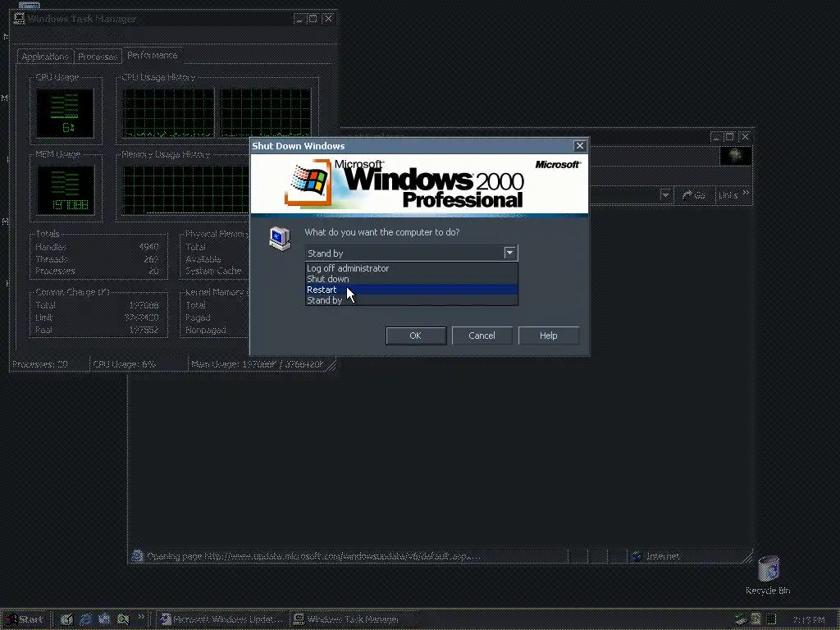Switch to Microsoft Windows Update taskbar button
Viewport: 840px width, 630px height.
tap(223, 619)
